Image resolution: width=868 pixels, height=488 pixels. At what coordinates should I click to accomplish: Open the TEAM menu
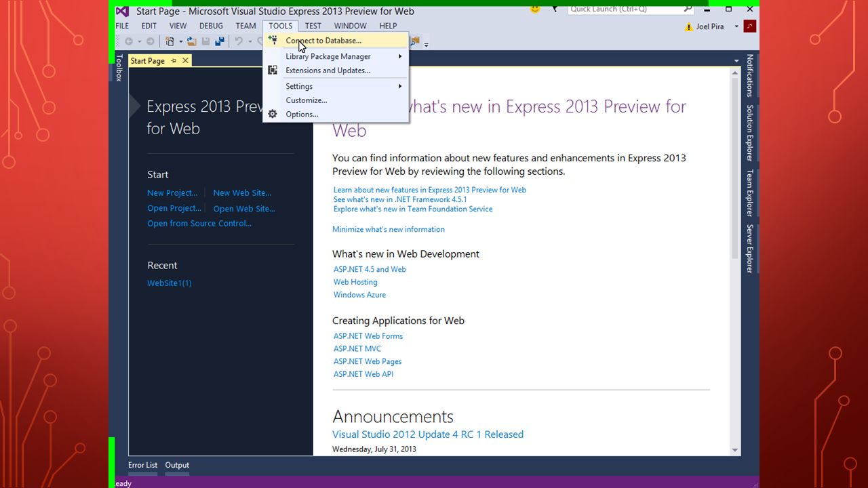click(245, 26)
